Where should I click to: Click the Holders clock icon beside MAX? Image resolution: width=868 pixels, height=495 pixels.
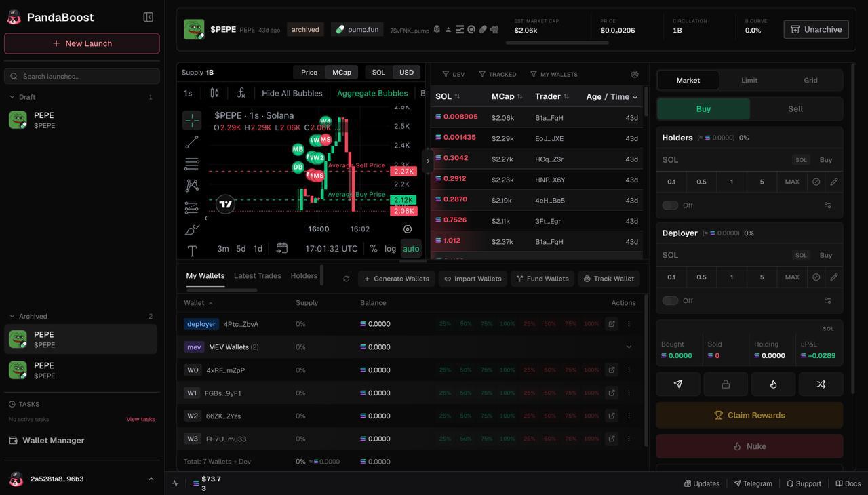click(x=816, y=182)
